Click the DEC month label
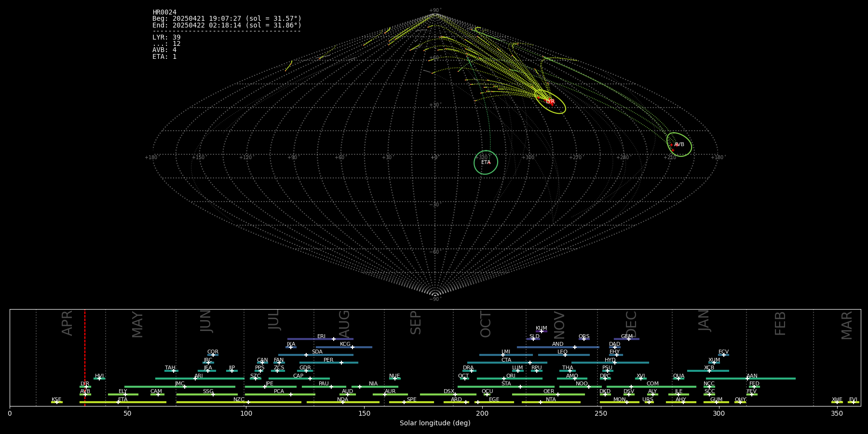 (x=631, y=324)
